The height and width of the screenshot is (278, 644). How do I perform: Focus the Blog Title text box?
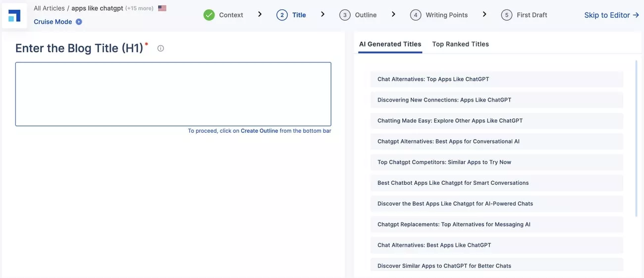click(173, 94)
